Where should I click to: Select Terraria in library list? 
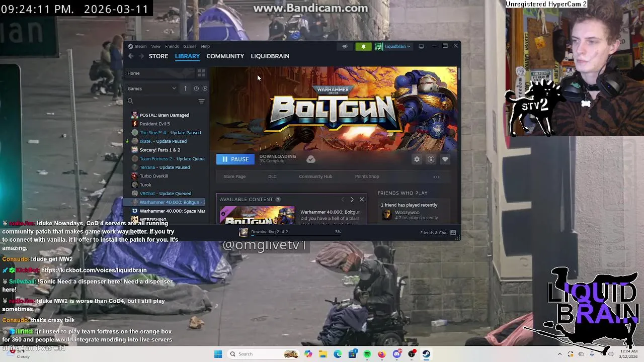[x=166, y=167]
